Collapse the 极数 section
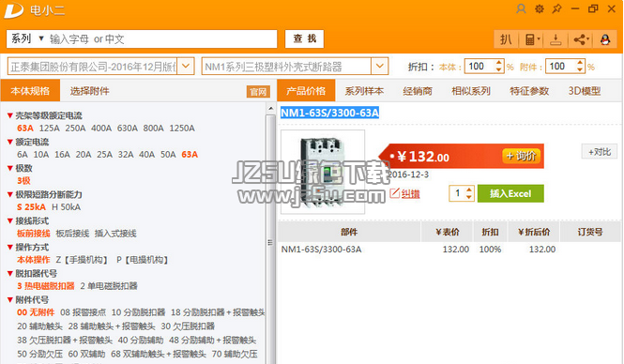The image size is (624, 364). (10, 168)
